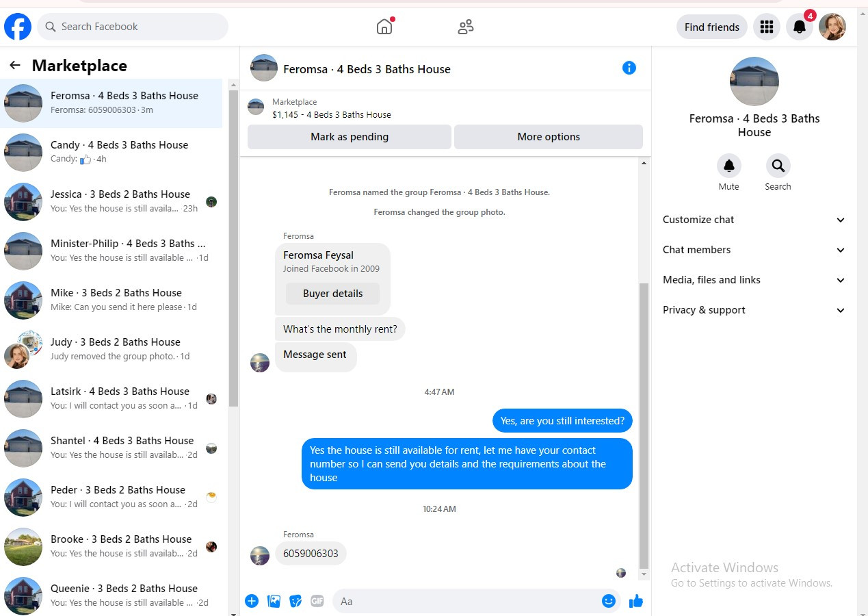Expand Privacy & support section
Screen dimensions: 868x616
(754, 310)
